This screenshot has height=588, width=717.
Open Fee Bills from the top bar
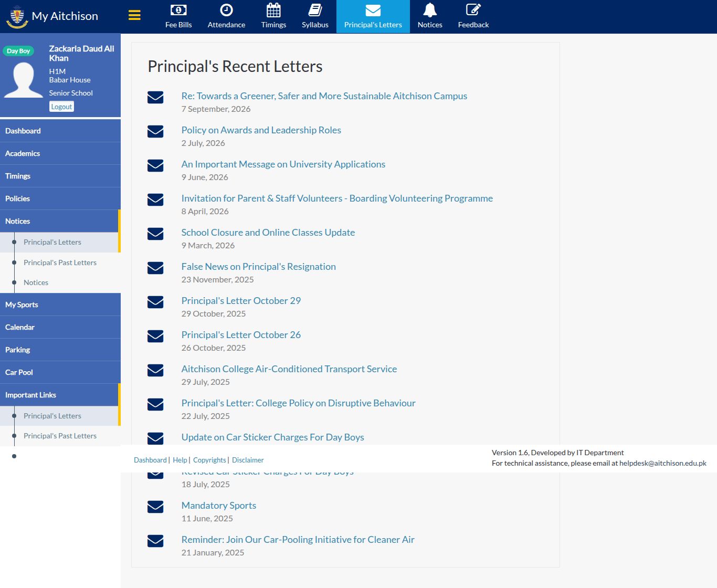pyautogui.click(x=178, y=16)
